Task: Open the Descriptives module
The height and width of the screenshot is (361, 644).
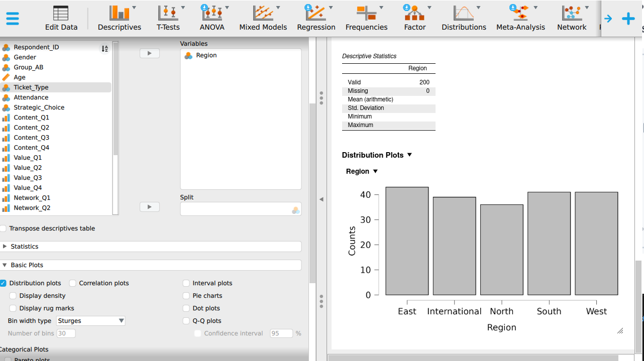Action: point(120,19)
